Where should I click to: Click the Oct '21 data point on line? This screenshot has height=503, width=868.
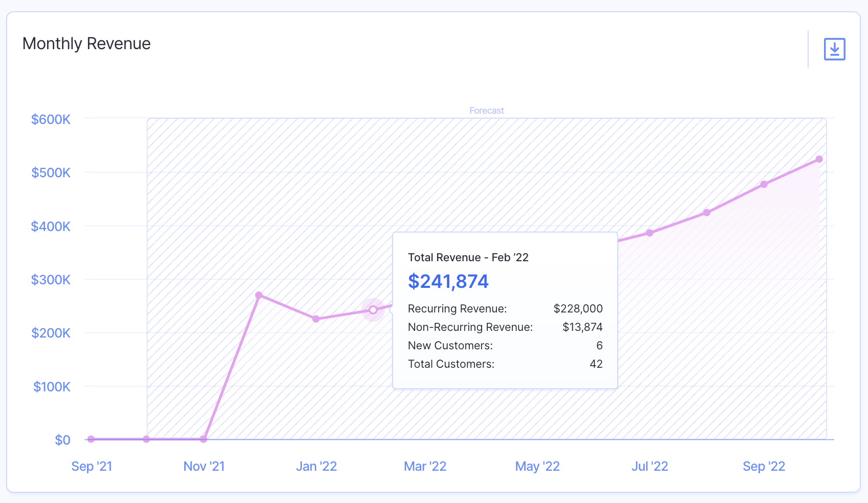pyautogui.click(x=146, y=439)
